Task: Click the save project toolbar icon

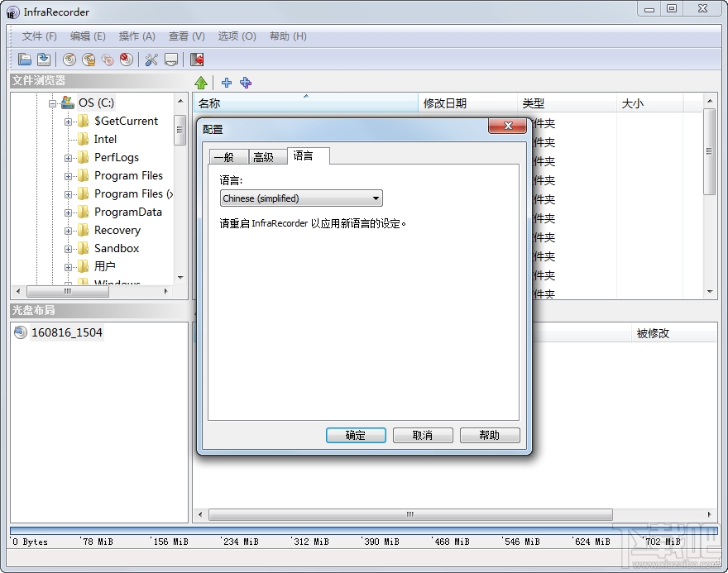Action: 43,59
